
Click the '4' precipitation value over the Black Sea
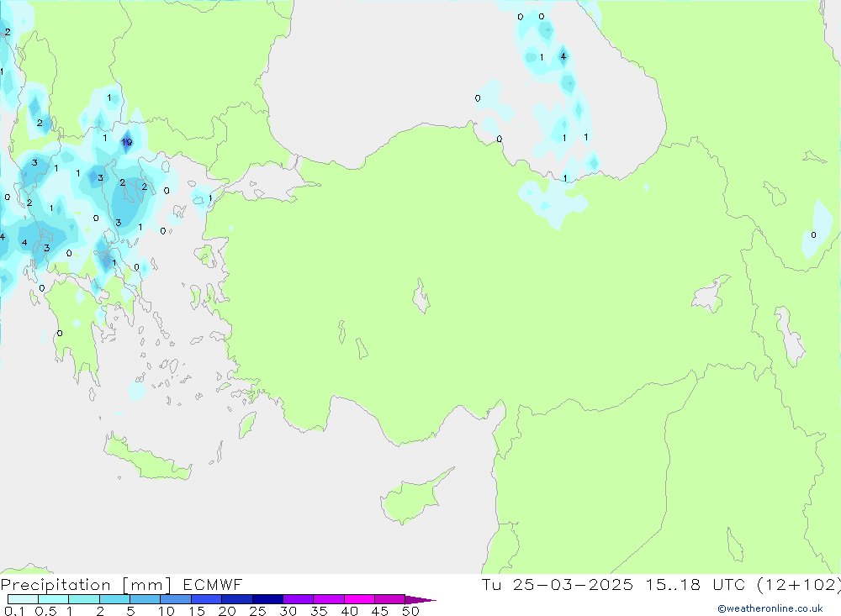563,56
